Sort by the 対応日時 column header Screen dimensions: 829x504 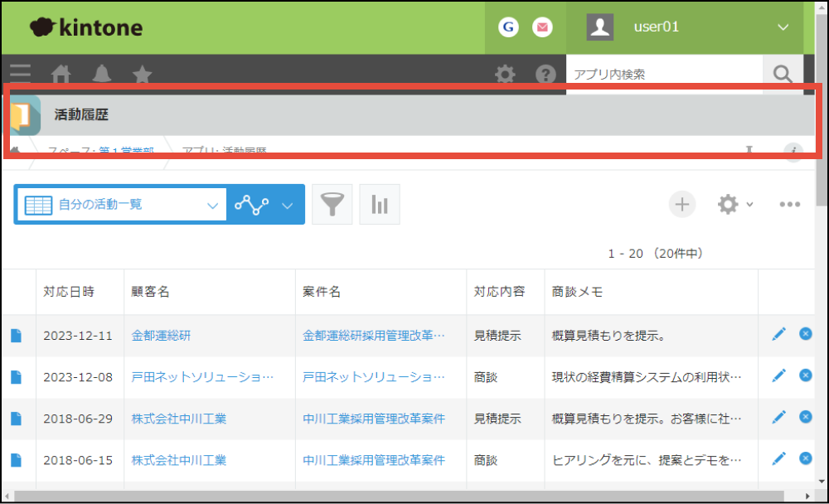pyautogui.click(x=69, y=292)
